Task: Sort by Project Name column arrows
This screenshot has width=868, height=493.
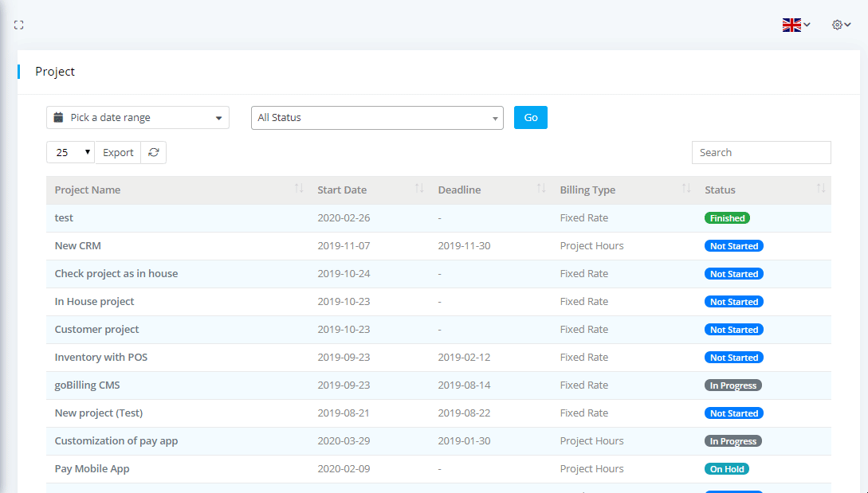Action: pos(299,189)
